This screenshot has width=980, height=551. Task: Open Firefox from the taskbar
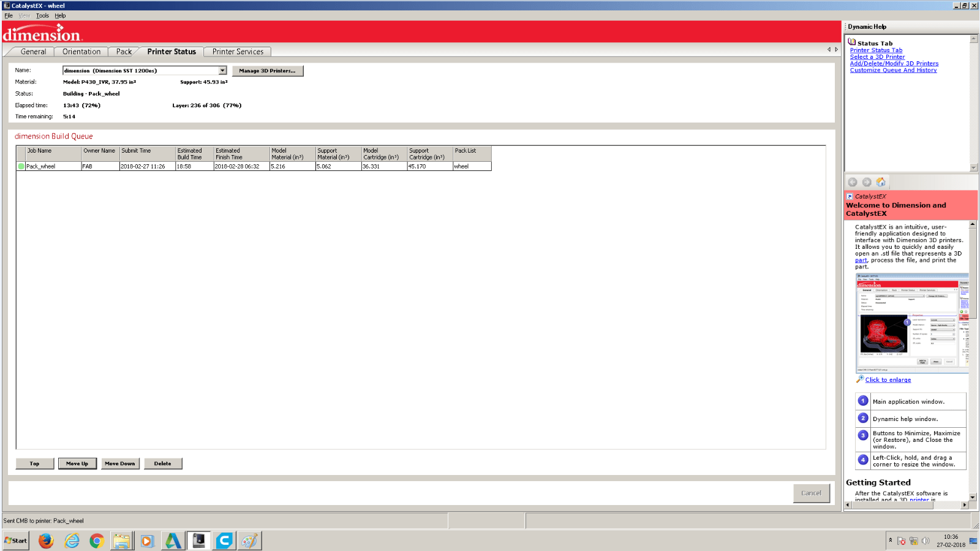46,541
